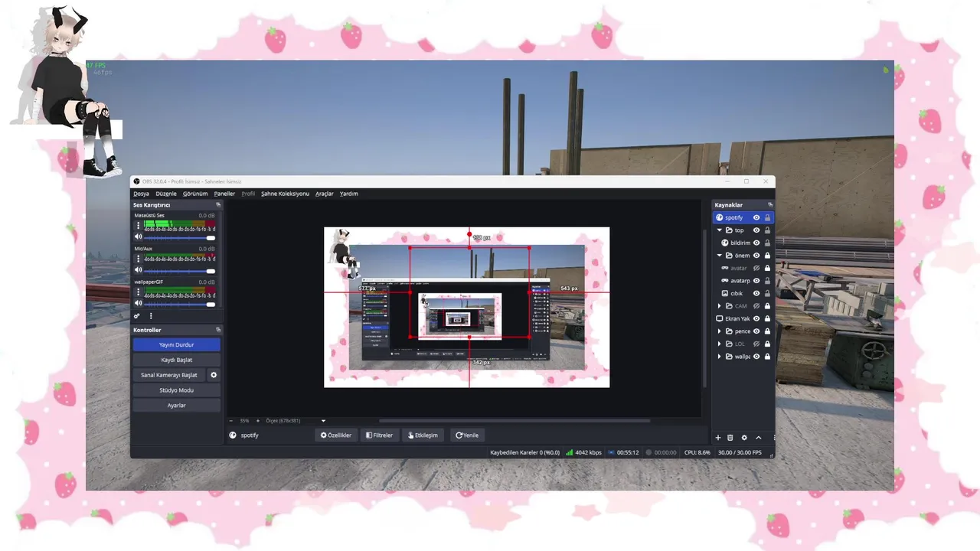
Task: Open the Görünüm menu
Action: (x=195, y=194)
